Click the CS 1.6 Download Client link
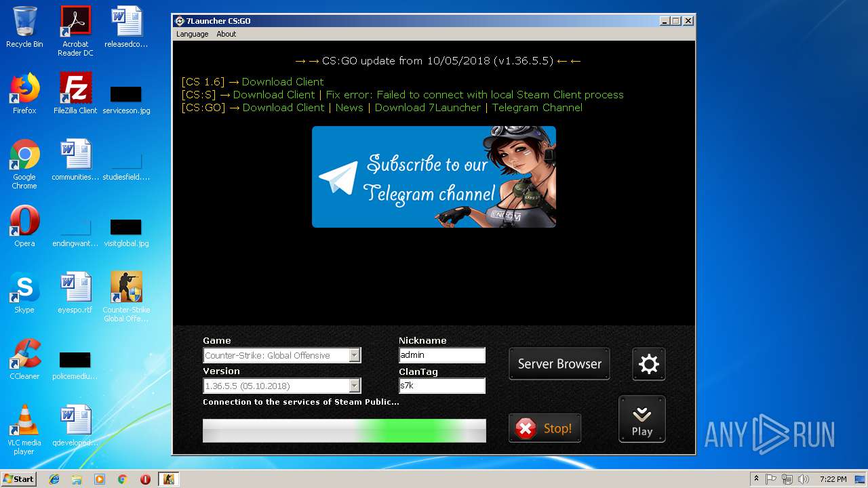Screen dimensions: 868x488 (282, 82)
